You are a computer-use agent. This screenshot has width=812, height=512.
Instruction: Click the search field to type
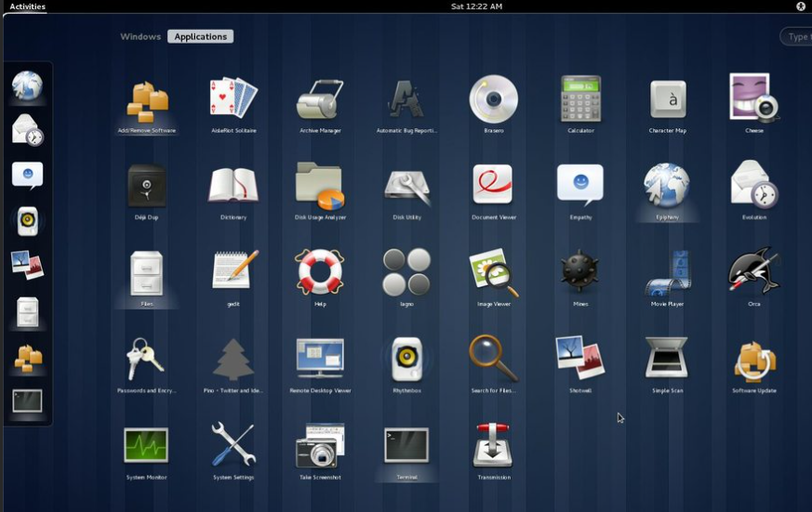pyautogui.click(x=796, y=37)
